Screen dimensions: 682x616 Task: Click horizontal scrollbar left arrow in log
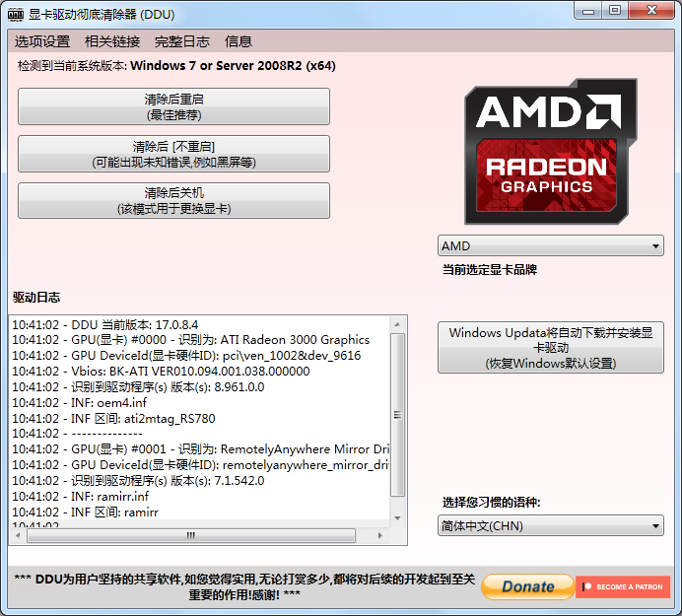click(x=18, y=535)
